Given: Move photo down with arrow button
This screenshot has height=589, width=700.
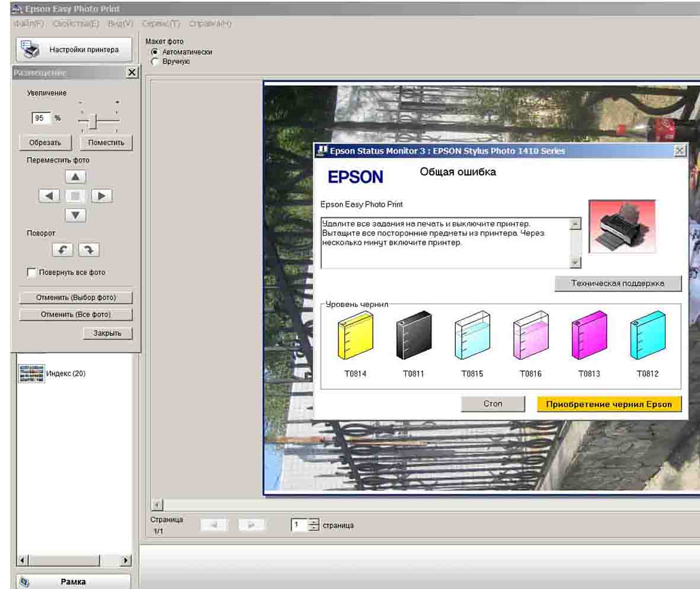Looking at the screenshot, I should click(x=75, y=215).
